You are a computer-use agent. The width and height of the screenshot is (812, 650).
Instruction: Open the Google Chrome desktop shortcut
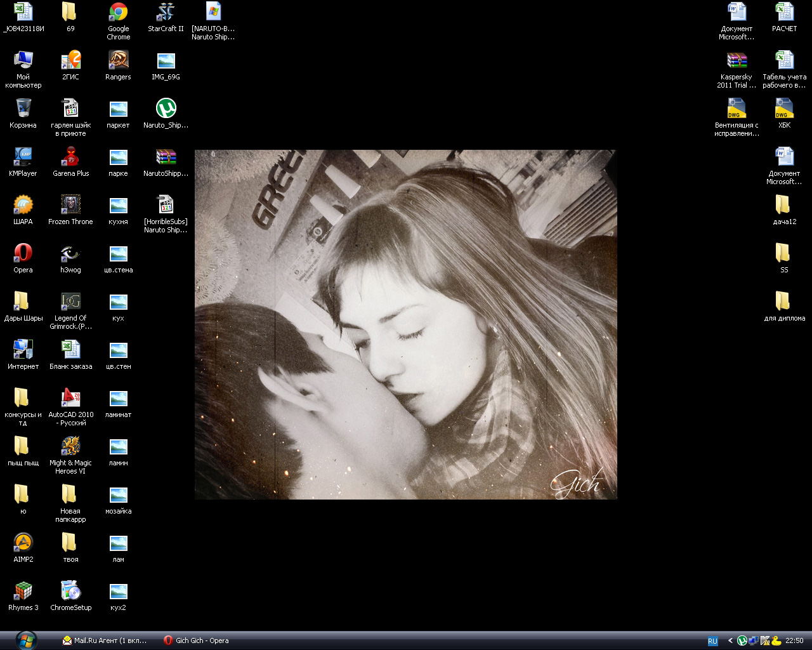(x=118, y=13)
